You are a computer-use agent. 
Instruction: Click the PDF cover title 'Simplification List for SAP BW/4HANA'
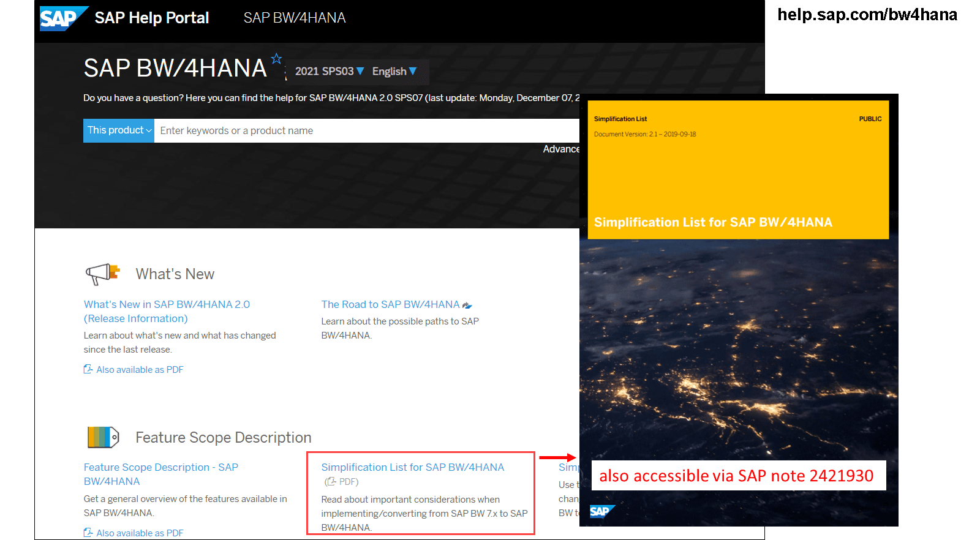[x=713, y=222]
